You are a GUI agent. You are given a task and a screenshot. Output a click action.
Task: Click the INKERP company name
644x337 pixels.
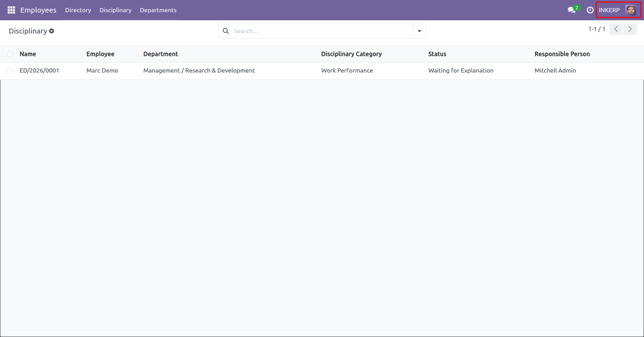click(609, 10)
